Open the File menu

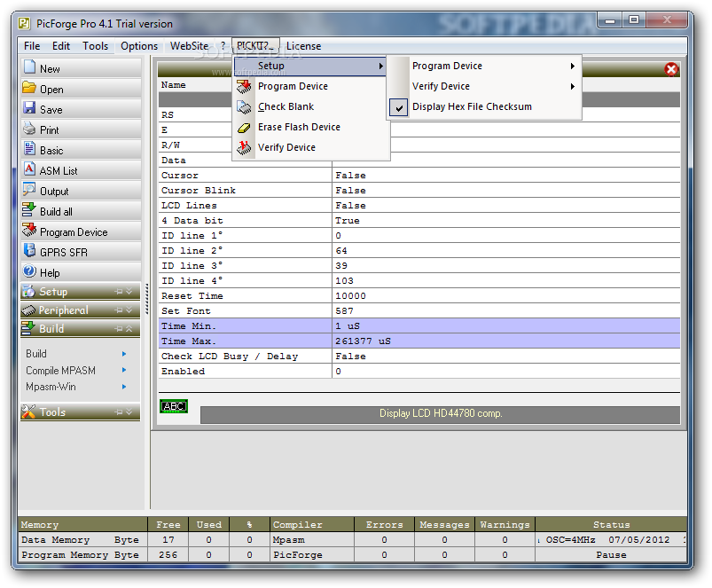[x=32, y=46]
